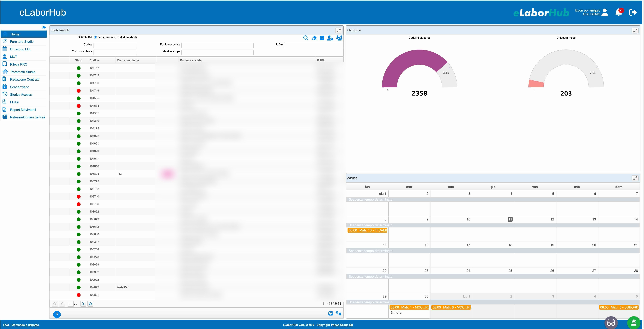Sort by the Stato column header
This screenshot has width=644, height=329.
[78, 60]
